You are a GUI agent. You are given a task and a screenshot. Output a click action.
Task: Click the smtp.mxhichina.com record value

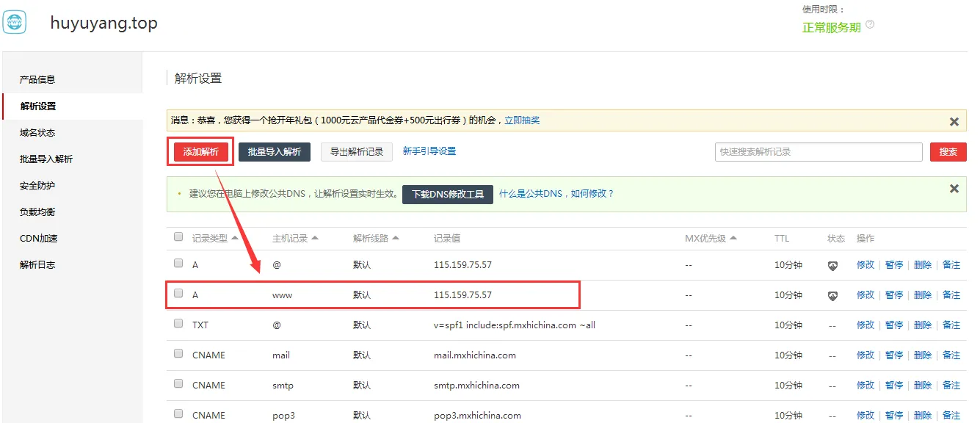477,386
